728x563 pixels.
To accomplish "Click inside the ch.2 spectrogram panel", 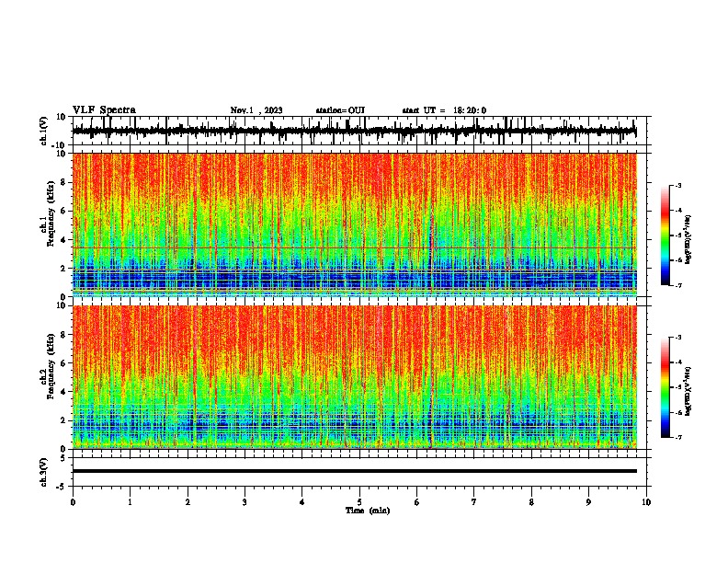I will pos(354,377).
